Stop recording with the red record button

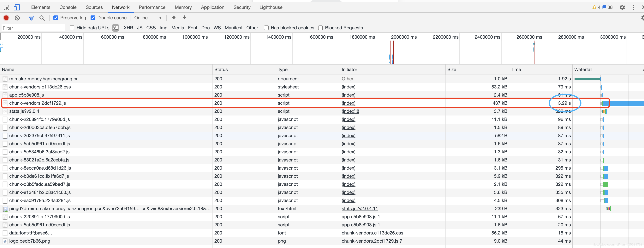point(6,18)
